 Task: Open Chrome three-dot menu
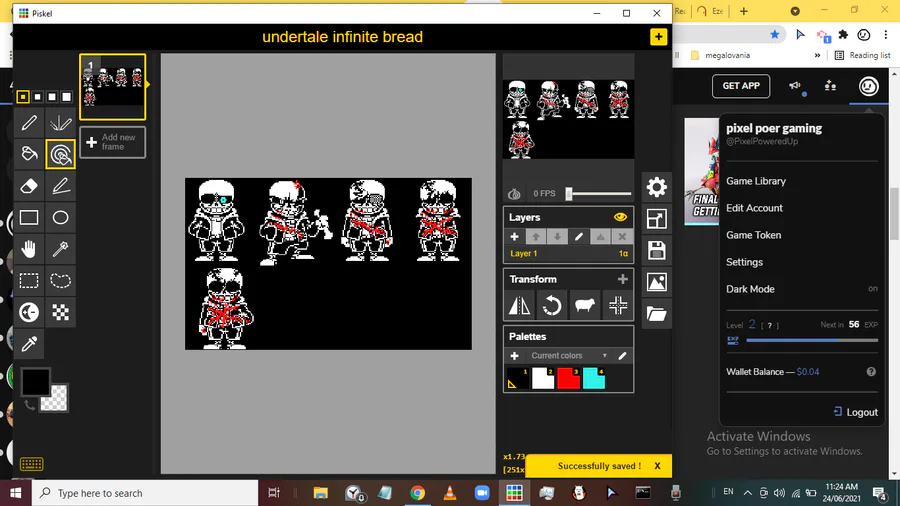[886, 35]
